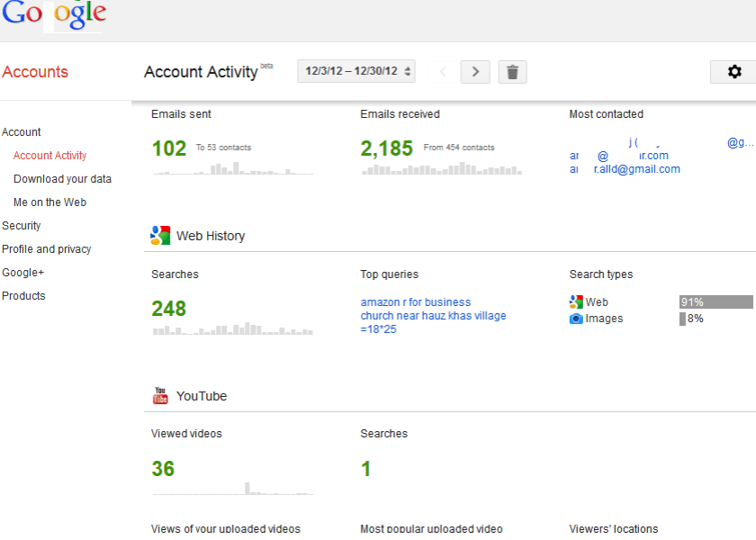This screenshot has width=756, height=540.
Task: Click the Web History section icon
Action: pyautogui.click(x=160, y=236)
